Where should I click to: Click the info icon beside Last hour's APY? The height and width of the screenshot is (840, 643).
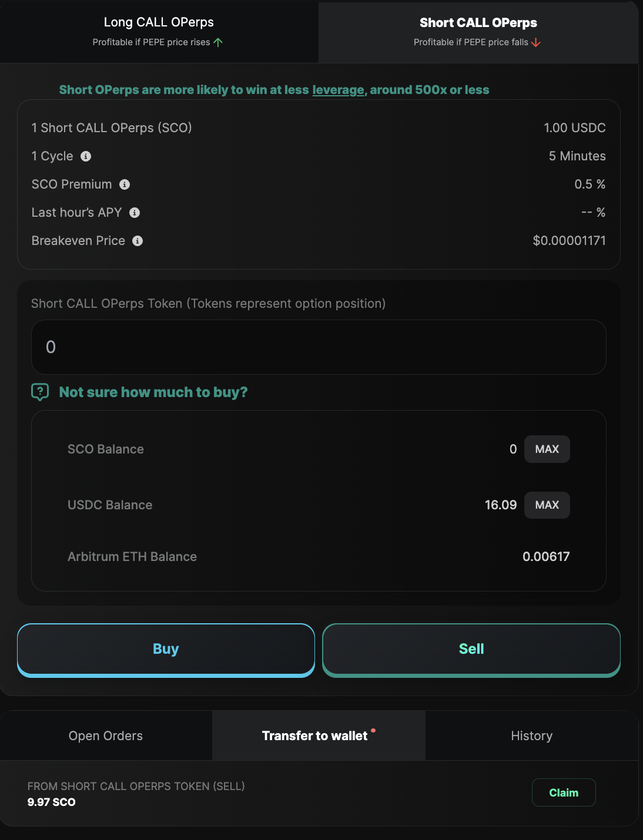point(135,213)
